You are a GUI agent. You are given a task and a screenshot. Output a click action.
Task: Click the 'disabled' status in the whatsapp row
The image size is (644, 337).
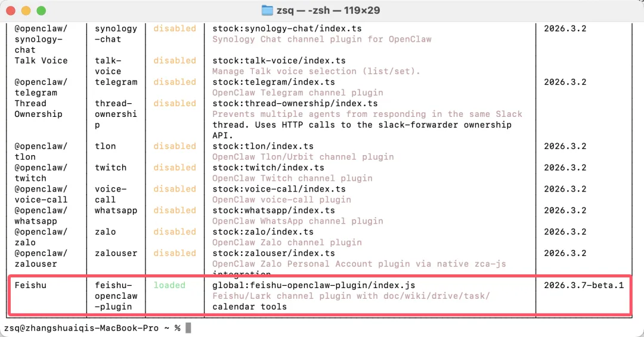[x=175, y=211]
